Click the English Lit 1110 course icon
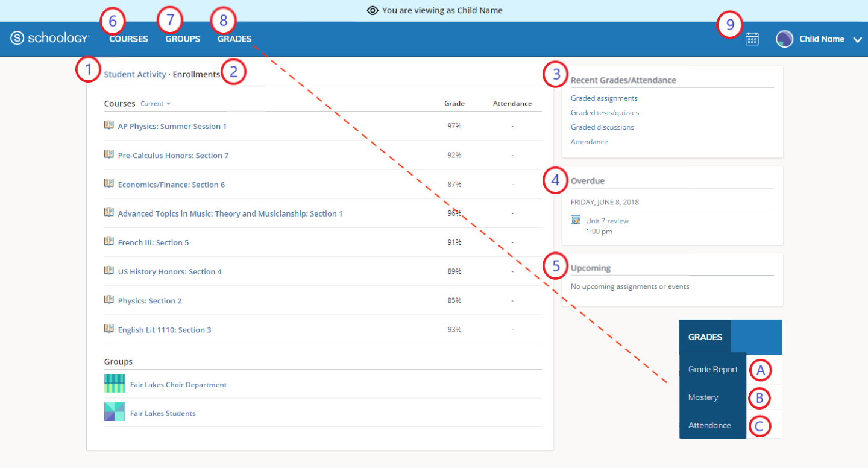 point(109,329)
